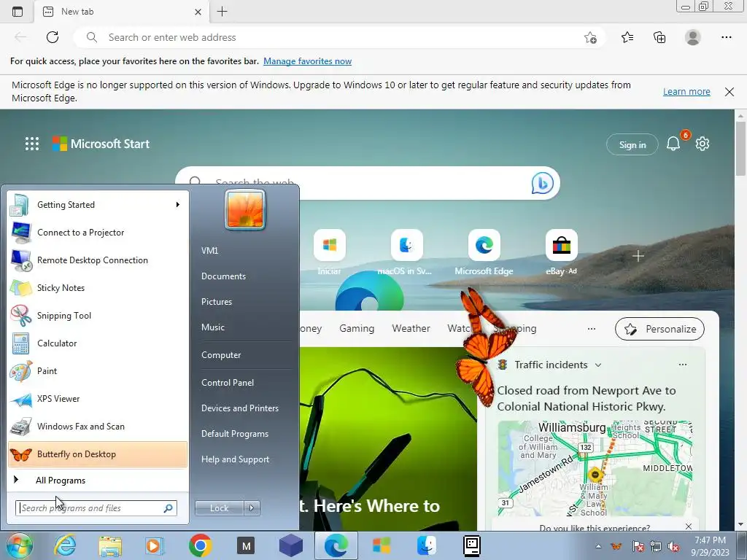Launch Connect to a Projector
This screenshot has height=560, width=747.
point(98,233)
